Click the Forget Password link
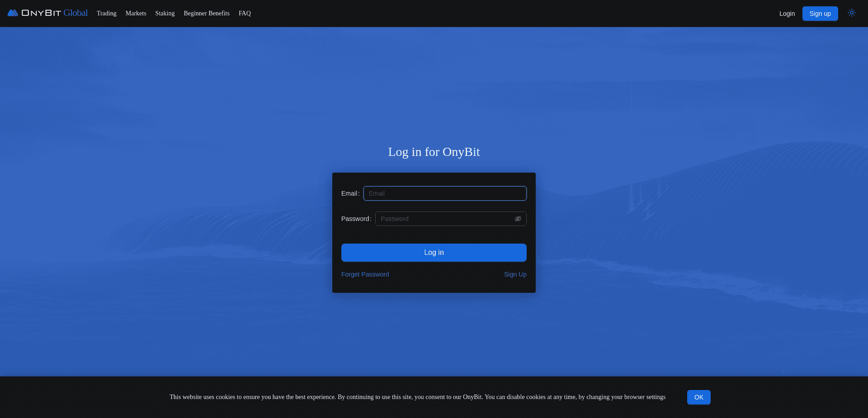 (365, 274)
